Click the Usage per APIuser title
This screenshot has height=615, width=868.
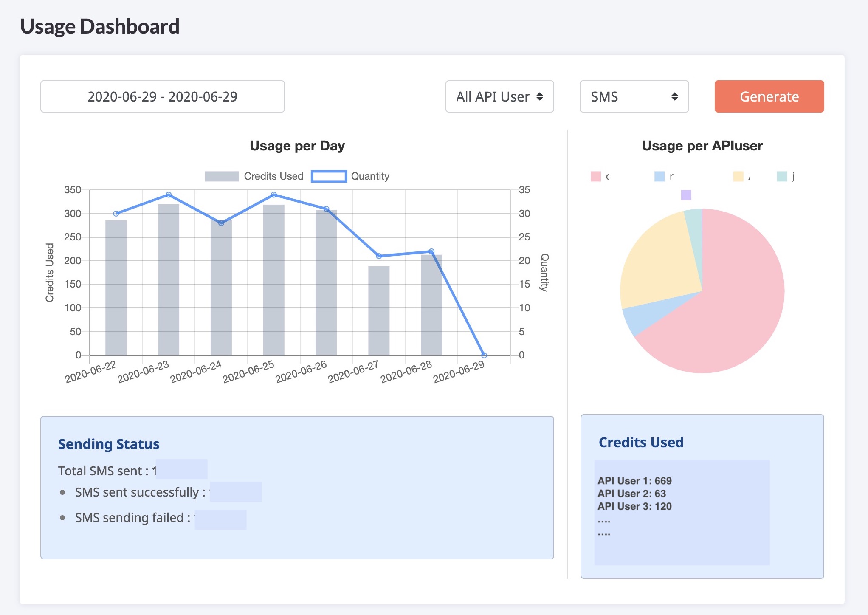click(702, 146)
